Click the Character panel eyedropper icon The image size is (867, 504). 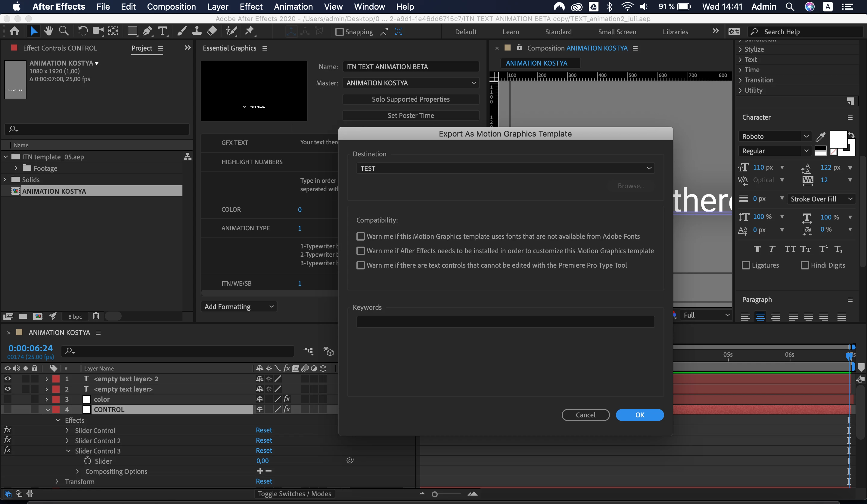[x=820, y=137]
